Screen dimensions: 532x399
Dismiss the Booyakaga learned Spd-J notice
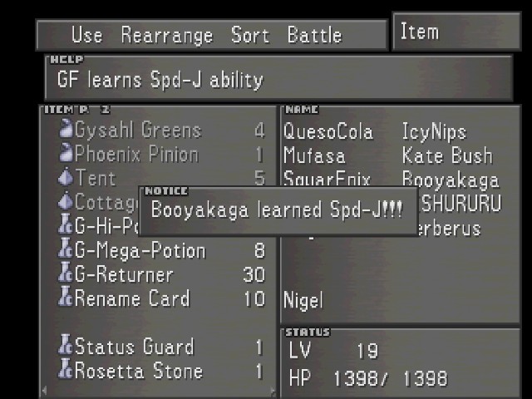click(x=278, y=211)
